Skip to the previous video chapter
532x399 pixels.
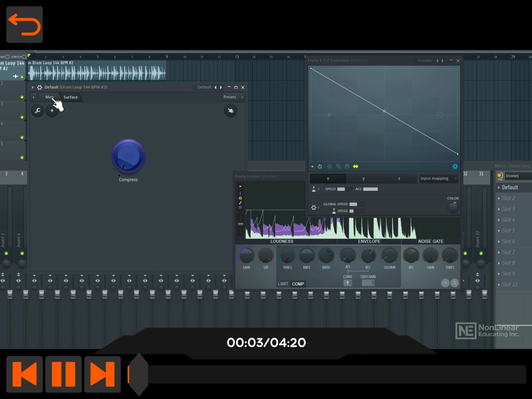[x=24, y=374]
